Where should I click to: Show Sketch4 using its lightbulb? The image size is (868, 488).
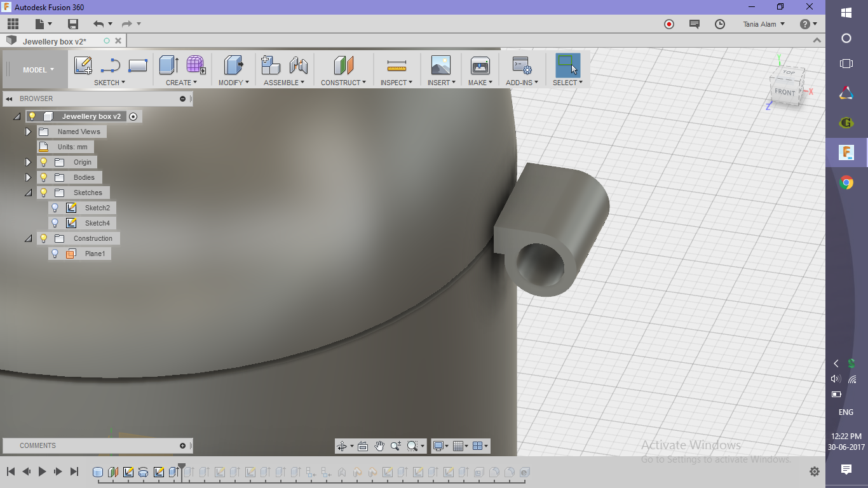pos(55,223)
